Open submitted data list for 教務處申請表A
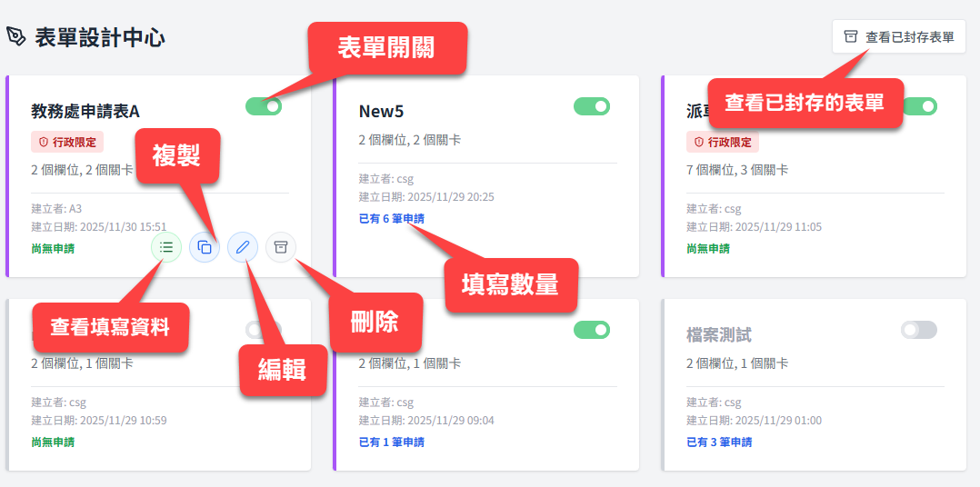 (166, 247)
